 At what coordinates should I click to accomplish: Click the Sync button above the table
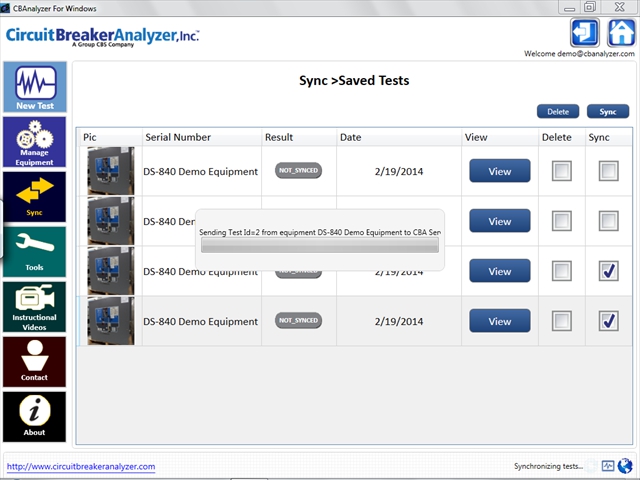[x=608, y=111]
